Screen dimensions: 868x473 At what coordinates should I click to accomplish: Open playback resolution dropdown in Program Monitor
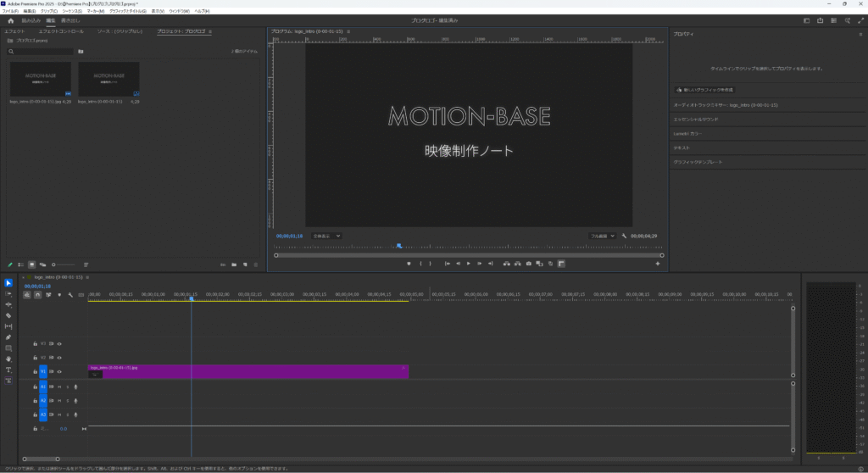pos(603,236)
